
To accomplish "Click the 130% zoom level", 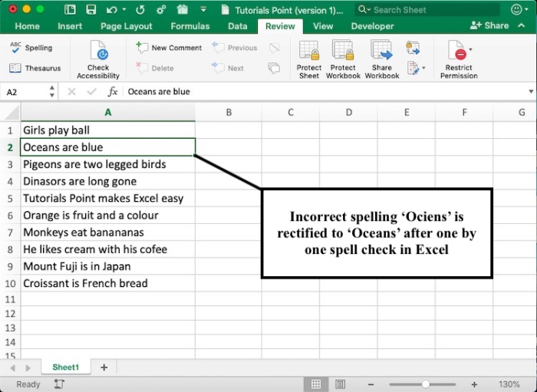I will pos(509,384).
